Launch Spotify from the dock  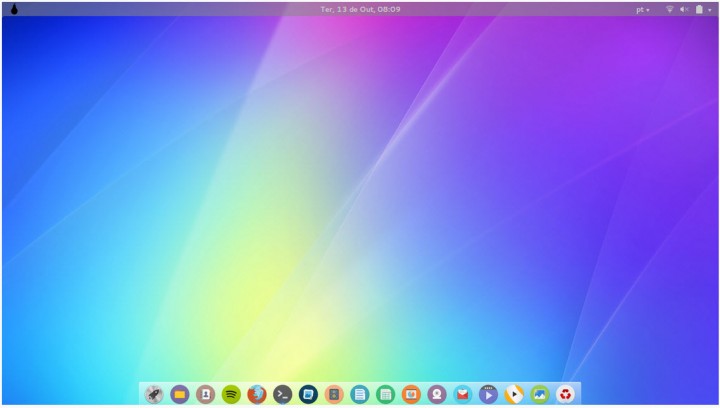231,394
